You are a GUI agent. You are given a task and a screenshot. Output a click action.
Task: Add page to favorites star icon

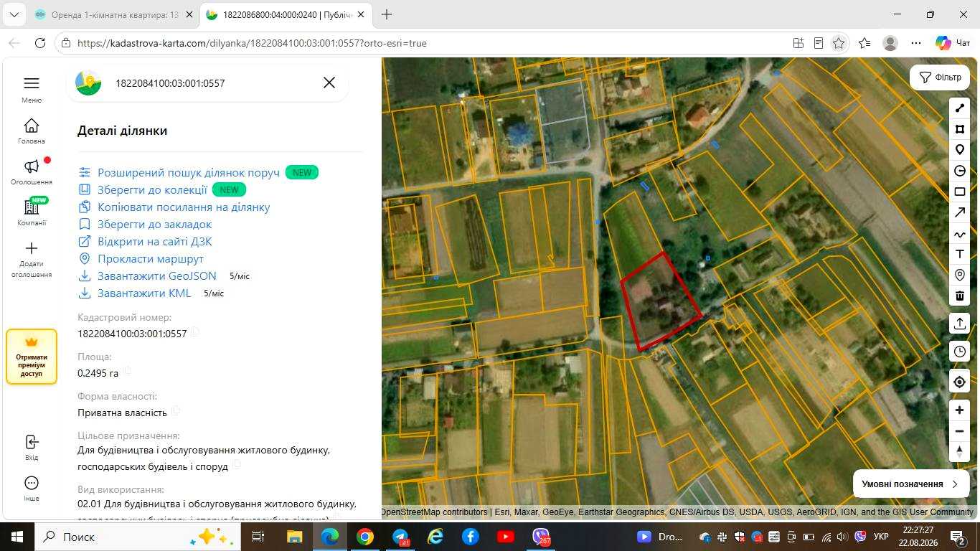tap(839, 43)
